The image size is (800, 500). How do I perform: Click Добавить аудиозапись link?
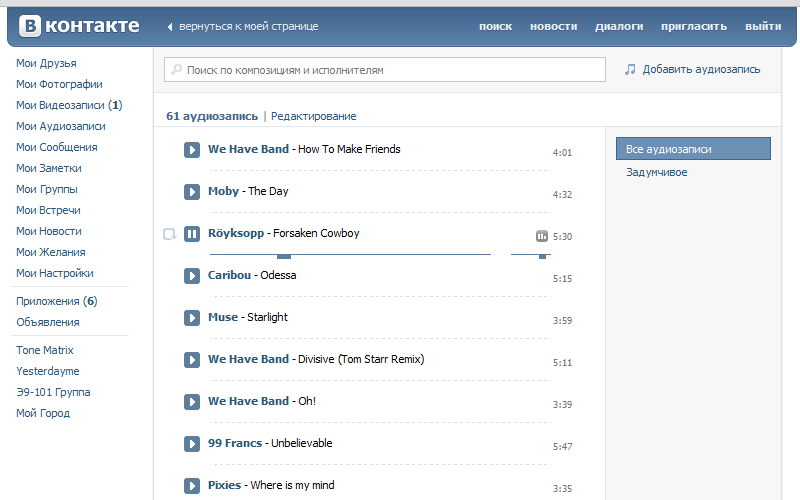tap(701, 69)
